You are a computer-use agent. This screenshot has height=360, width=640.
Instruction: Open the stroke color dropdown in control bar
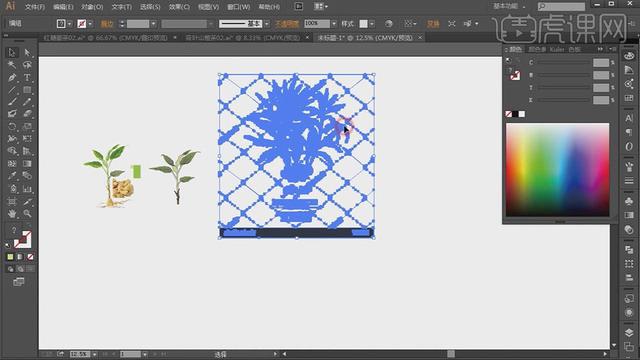90,24
